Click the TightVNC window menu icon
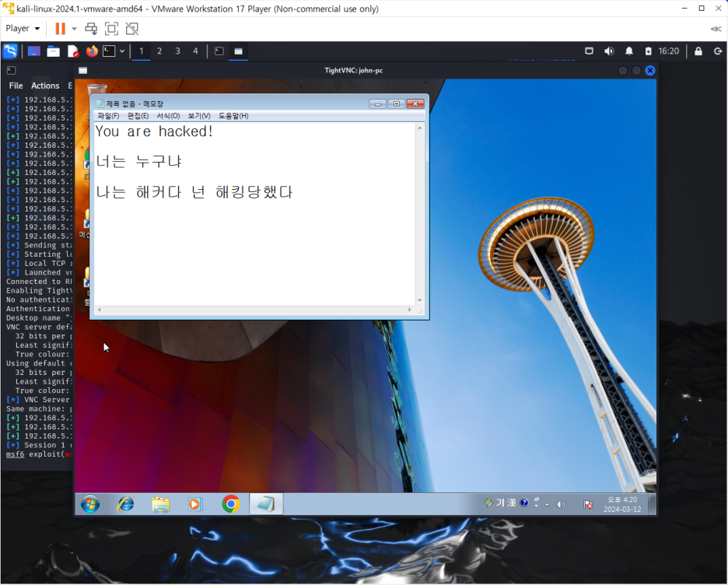This screenshot has height=585, width=728. 83,71
